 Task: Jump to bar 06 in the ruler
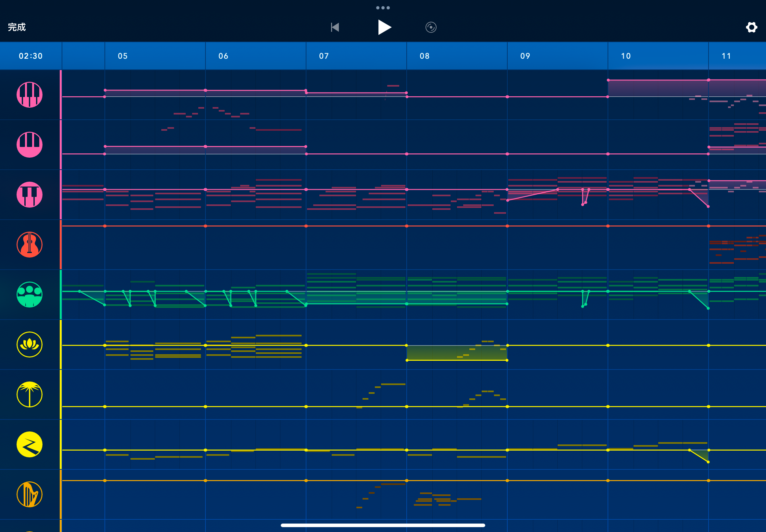point(223,56)
